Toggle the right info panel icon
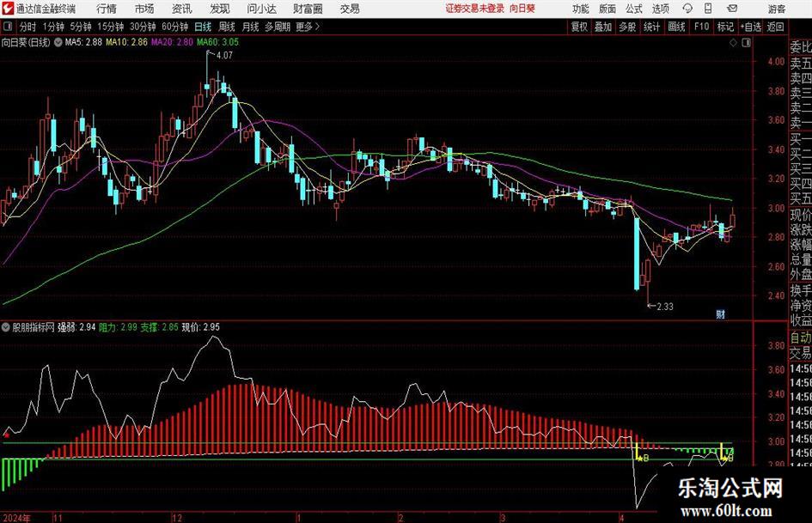This screenshot has width=812, height=523. [x=746, y=43]
